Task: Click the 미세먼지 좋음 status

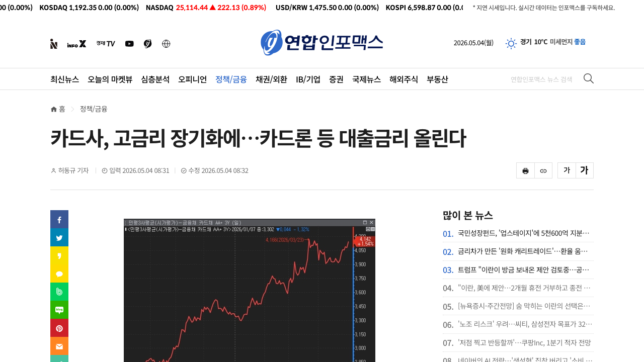Action: [568, 42]
